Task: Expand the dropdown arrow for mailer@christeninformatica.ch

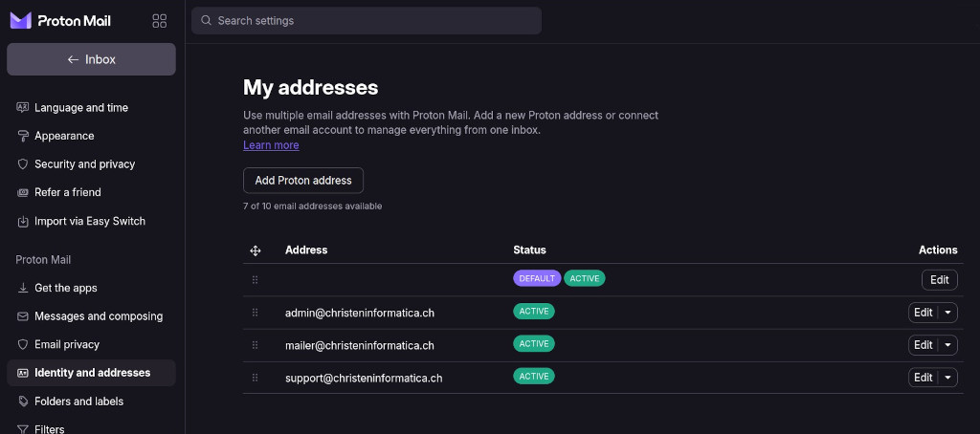Action: [947, 345]
